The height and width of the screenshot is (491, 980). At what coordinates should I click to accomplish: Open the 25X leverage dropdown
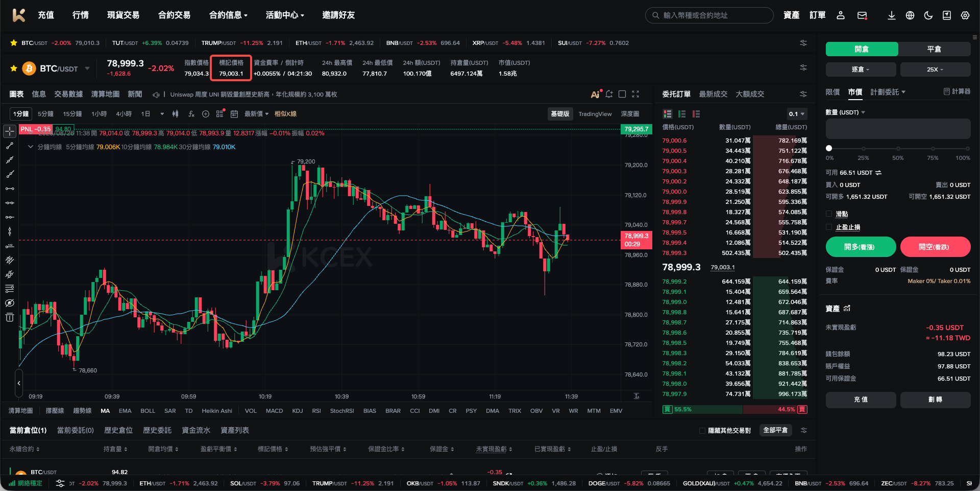935,69
